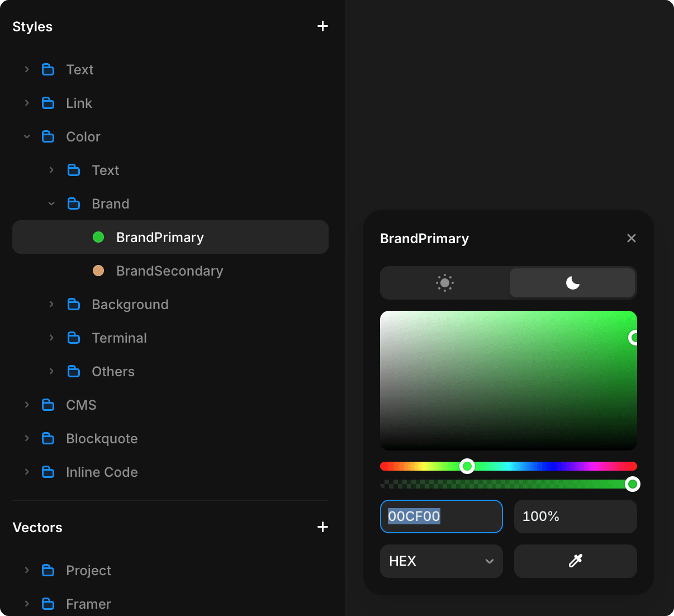The image size is (674, 616).
Task: Click inside the saturation brightness color field
Action: click(x=509, y=381)
